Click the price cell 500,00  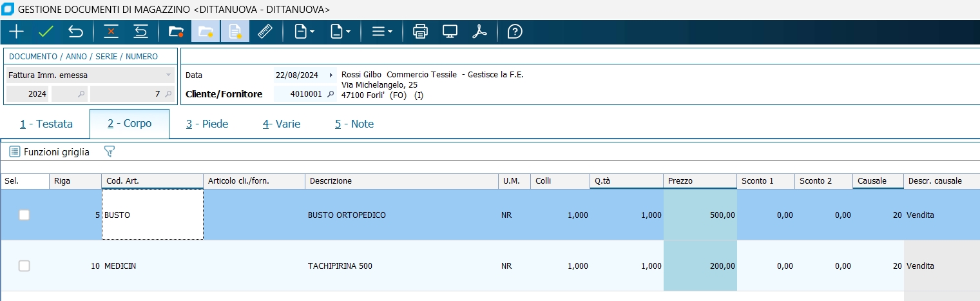click(700, 215)
